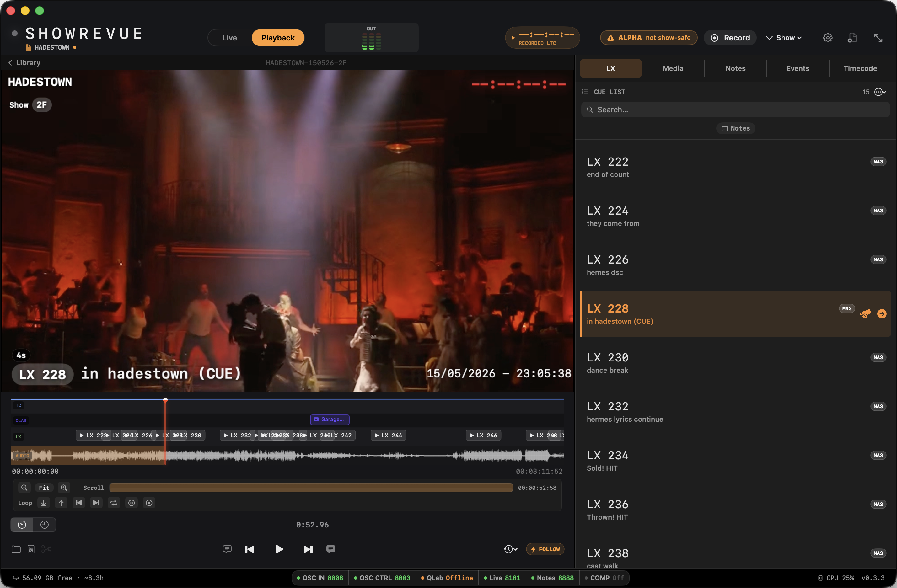The height and width of the screenshot is (588, 897).
Task: Clear the loop with the circled X icon
Action: click(x=149, y=503)
